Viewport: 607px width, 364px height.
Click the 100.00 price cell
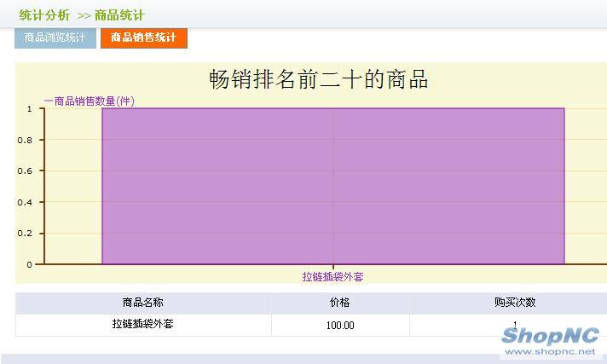pyautogui.click(x=339, y=326)
